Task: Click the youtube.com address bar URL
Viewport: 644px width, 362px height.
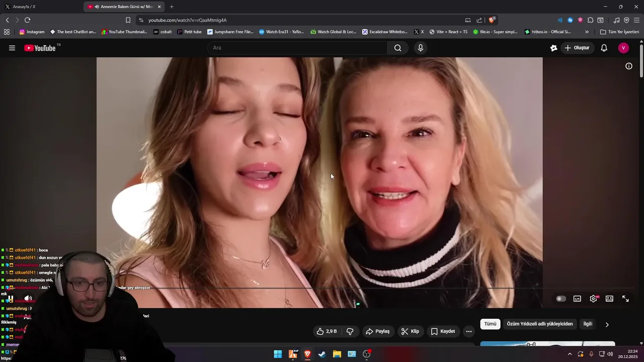Action: coord(188,20)
